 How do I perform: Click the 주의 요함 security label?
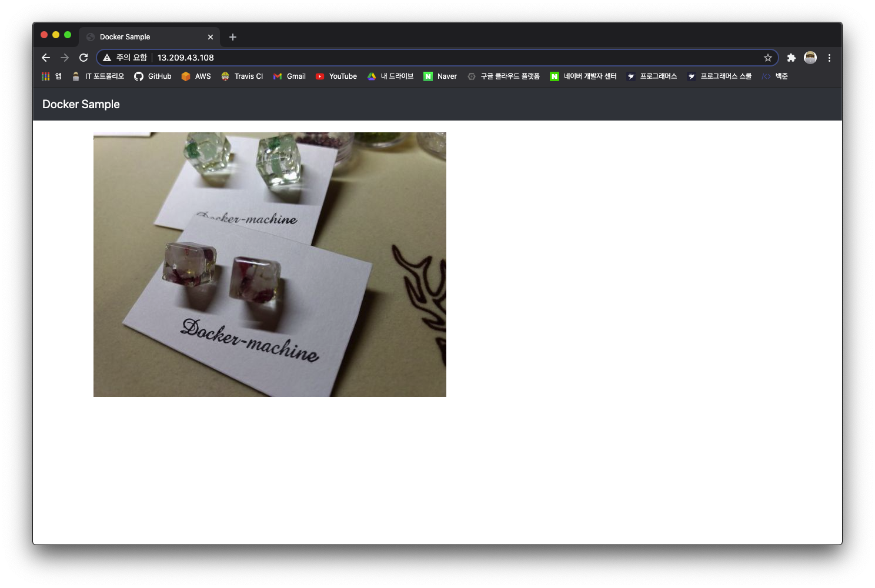point(132,58)
